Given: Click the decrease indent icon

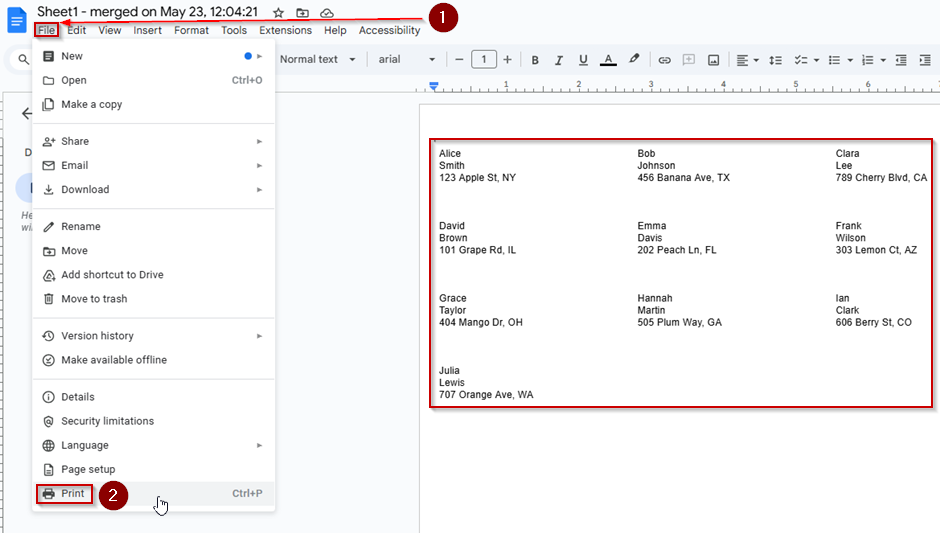Looking at the screenshot, I should 900,60.
